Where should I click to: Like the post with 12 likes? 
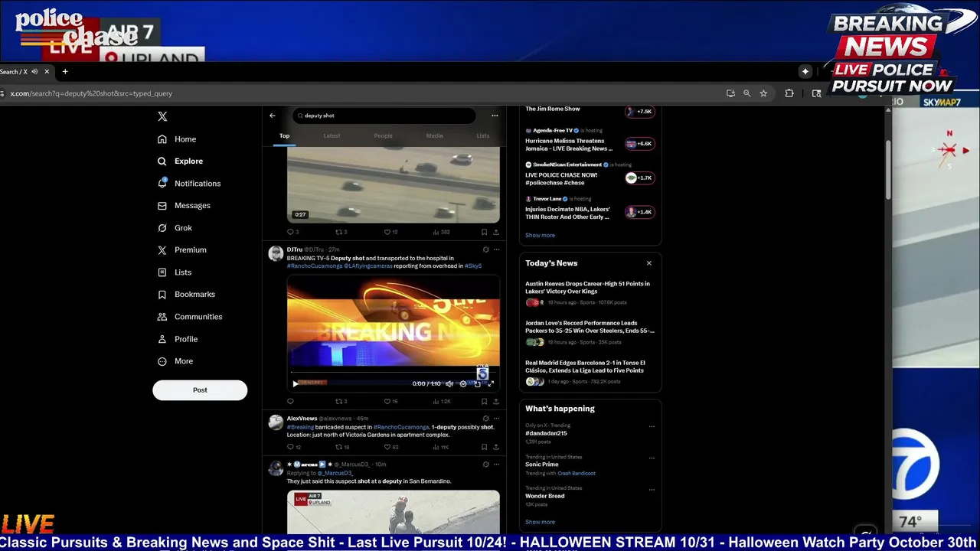click(x=390, y=232)
